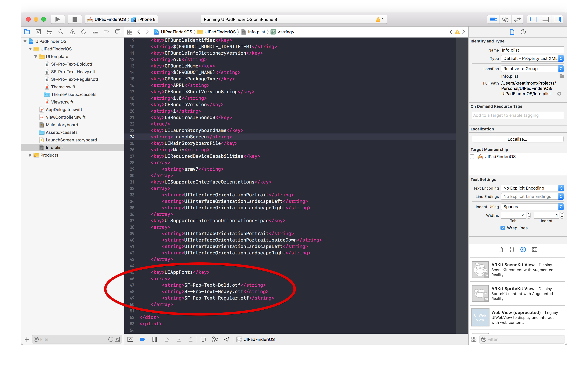Show the issue navigator warning icon
This screenshot has width=588, height=375.
(x=72, y=32)
